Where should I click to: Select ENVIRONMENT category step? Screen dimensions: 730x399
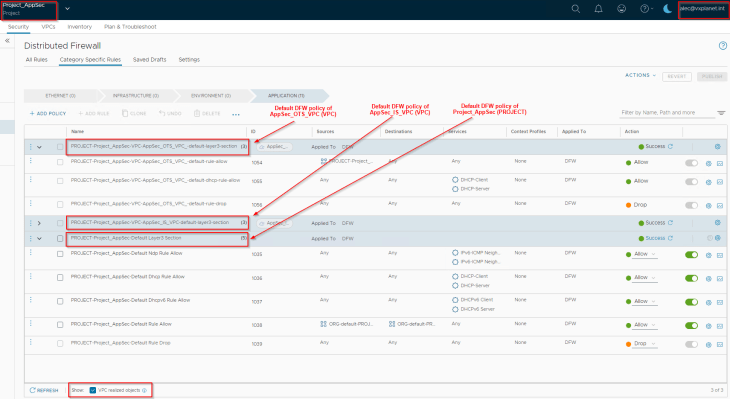[211, 96]
